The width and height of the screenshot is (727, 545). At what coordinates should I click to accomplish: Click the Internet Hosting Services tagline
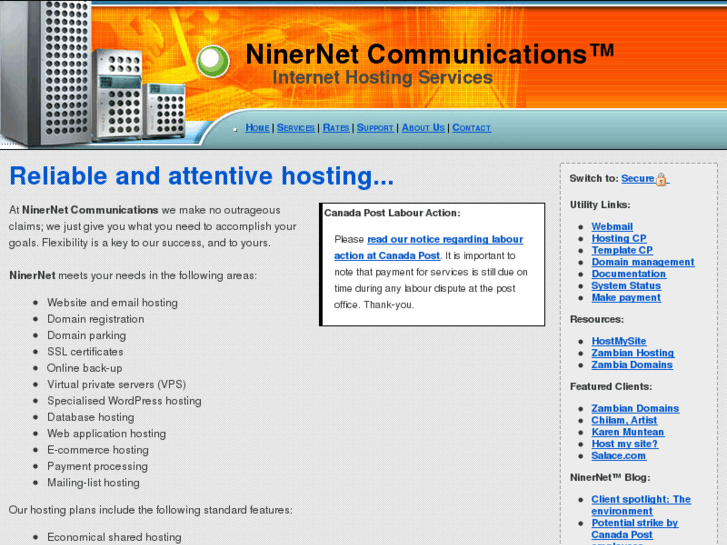tap(383, 77)
